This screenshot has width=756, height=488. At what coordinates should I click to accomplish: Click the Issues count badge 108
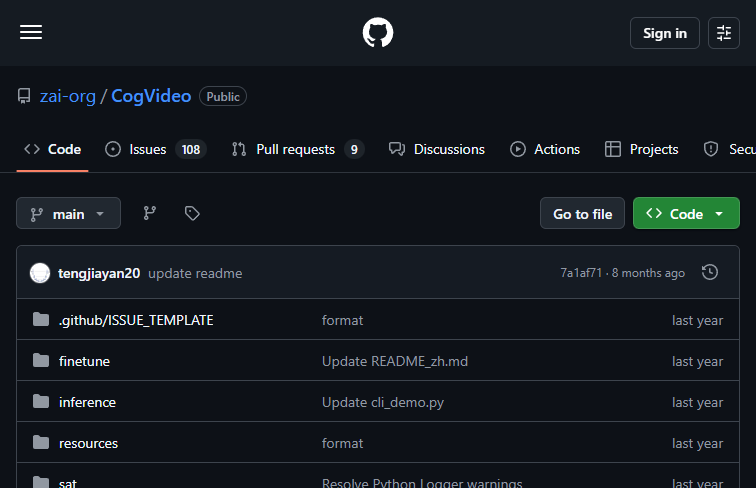191,149
